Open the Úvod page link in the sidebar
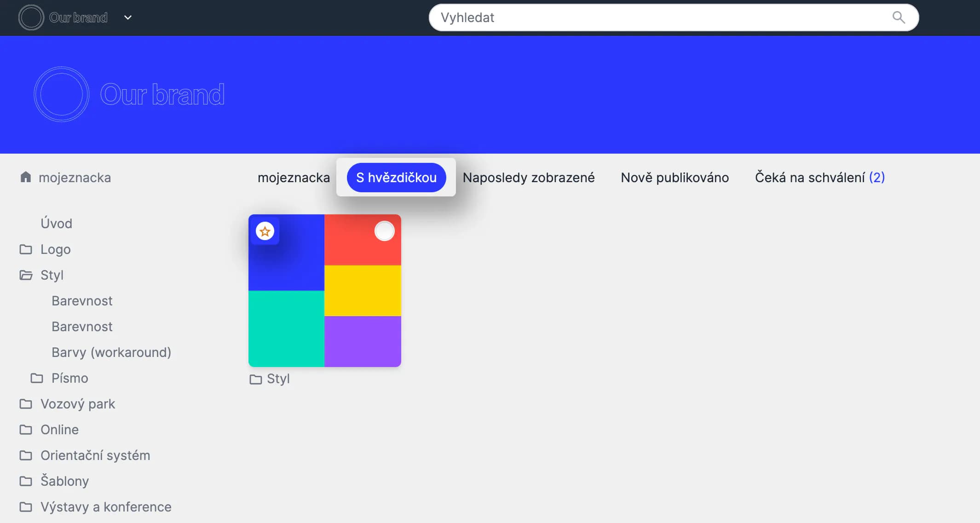This screenshot has width=980, height=523. [x=56, y=224]
